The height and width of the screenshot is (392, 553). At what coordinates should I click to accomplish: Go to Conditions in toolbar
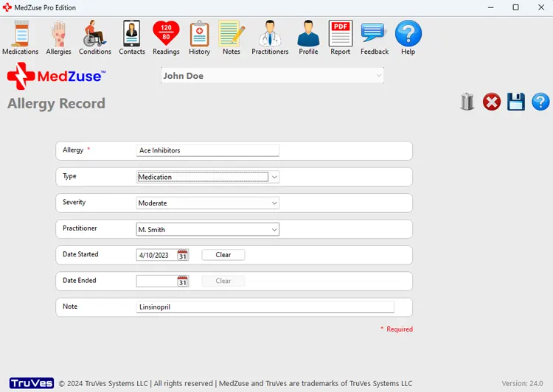coord(95,38)
